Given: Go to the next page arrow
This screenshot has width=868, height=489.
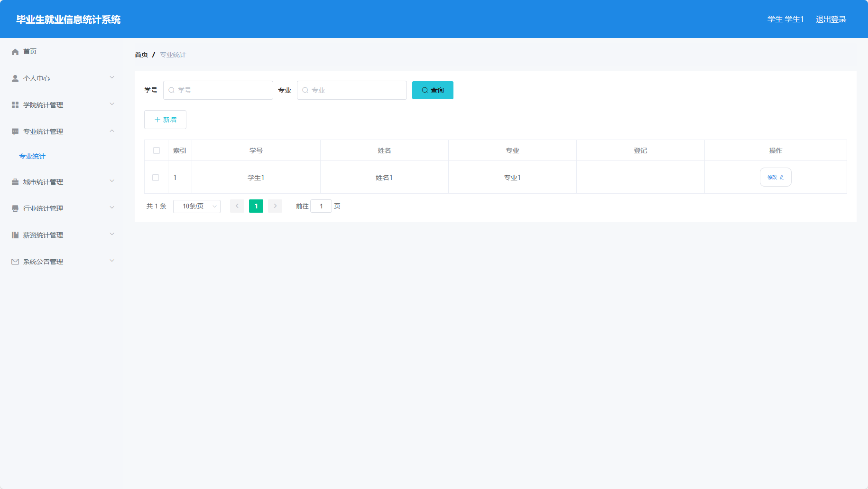Looking at the screenshot, I should tap(275, 206).
